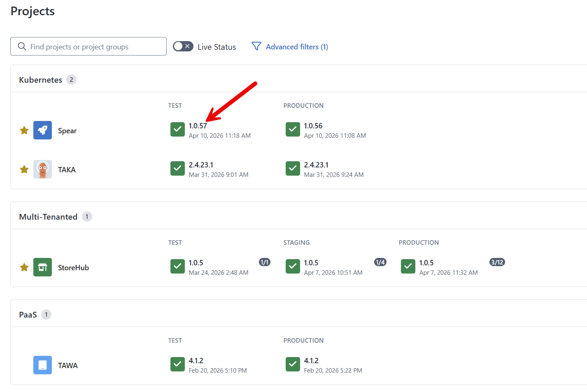Click the TAWA project blue icon
Screen dimensions: 587x392
pyautogui.click(x=42, y=365)
